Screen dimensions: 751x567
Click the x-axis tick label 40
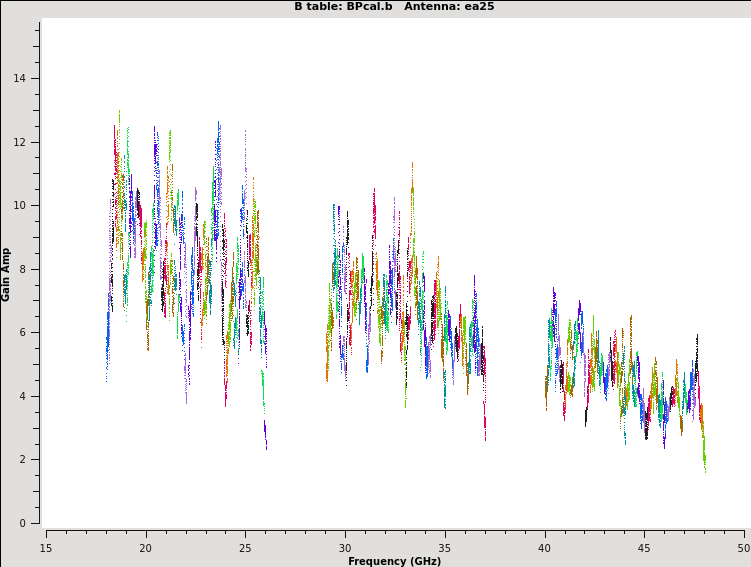click(544, 548)
